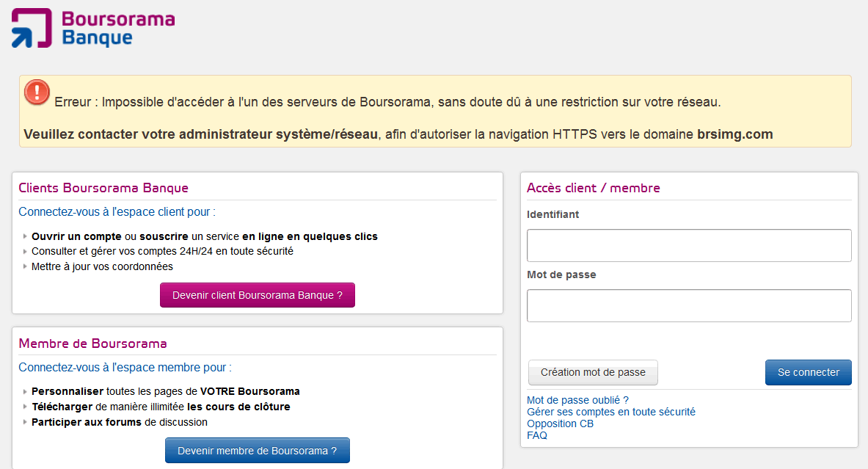Follow the 'Opposition CB' link
The height and width of the screenshot is (469, 868).
click(x=560, y=423)
